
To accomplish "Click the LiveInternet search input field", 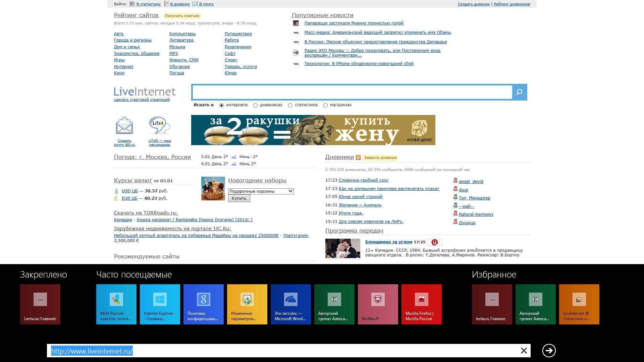I will coord(352,92).
